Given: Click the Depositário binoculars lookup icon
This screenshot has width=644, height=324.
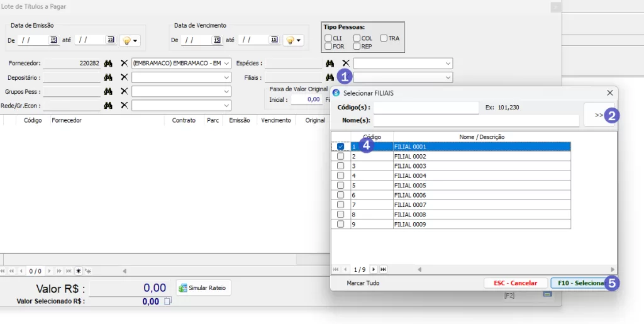Looking at the screenshot, I should coord(108,77).
